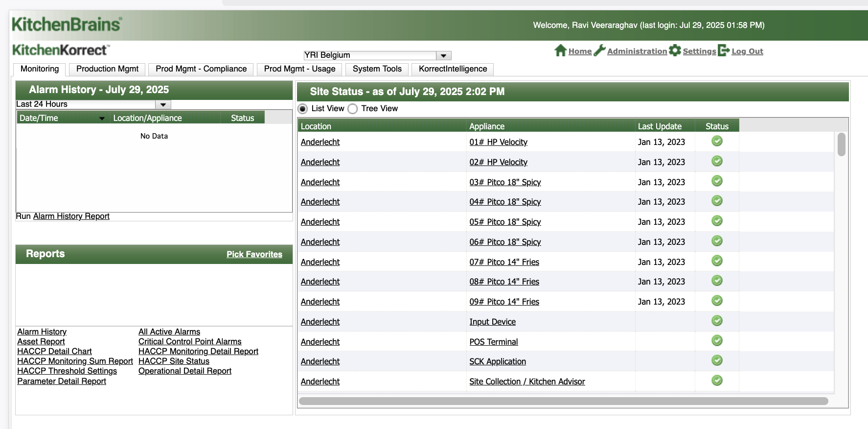Viewport: 868px width, 429px height.
Task: Open the HACCP Detail Chart link
Action: pyautogui.click(x=54, y=352)
